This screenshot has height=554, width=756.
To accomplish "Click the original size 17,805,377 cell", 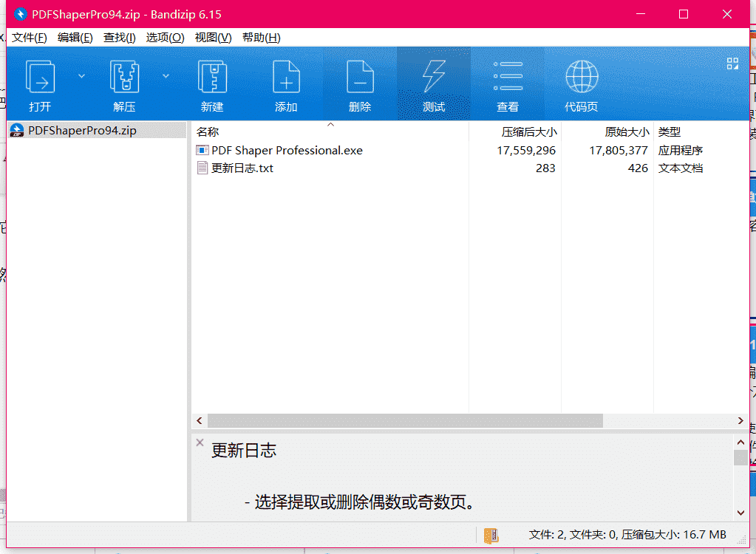I will 618,150.
